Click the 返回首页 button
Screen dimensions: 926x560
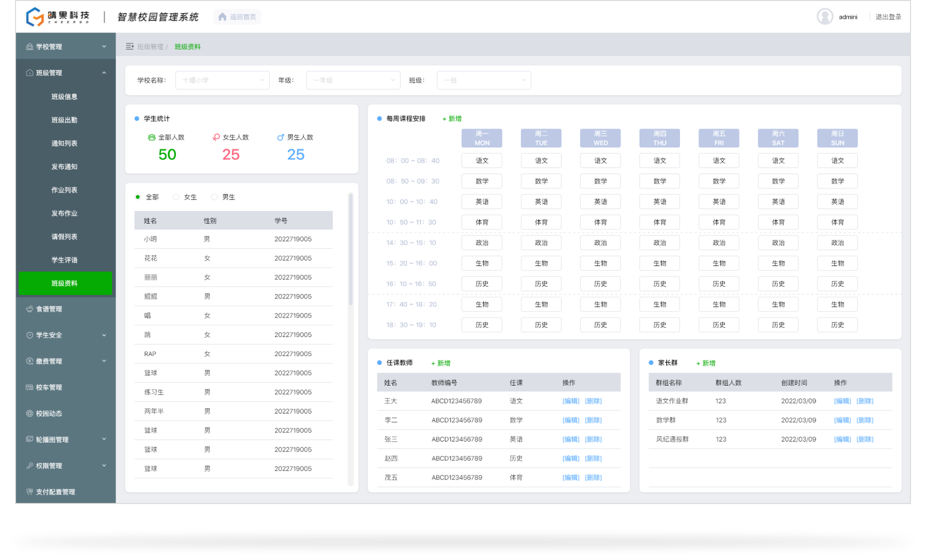click(237, 17)
